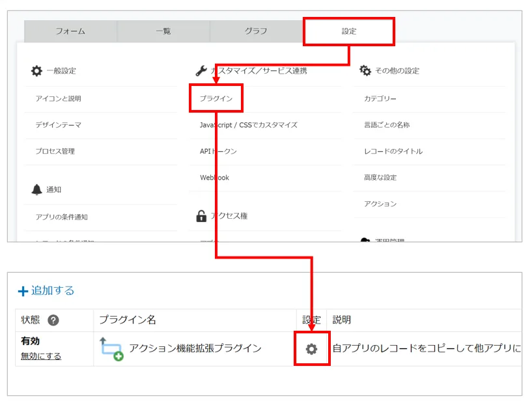Open 高度な設定 link

point(380,178)
